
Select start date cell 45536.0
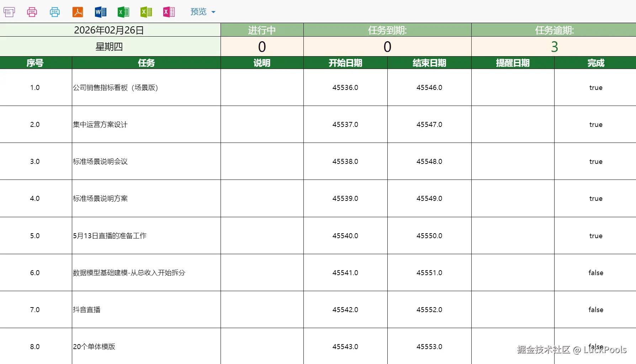pos(345,87)
